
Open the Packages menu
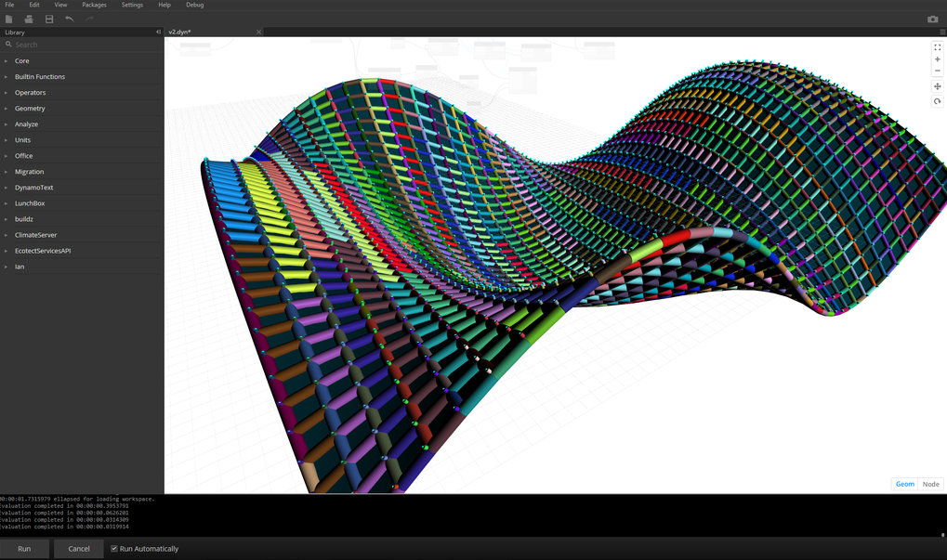click(94, 5)
